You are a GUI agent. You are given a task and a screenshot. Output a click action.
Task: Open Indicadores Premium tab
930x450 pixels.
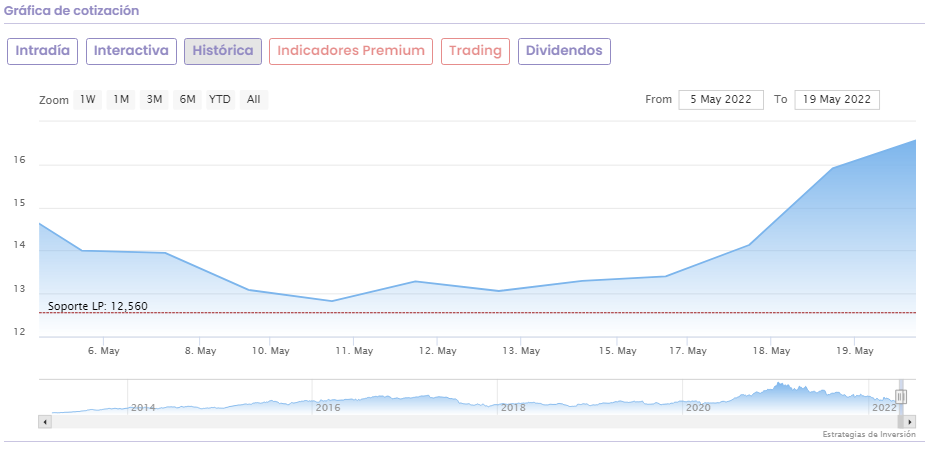351,51
